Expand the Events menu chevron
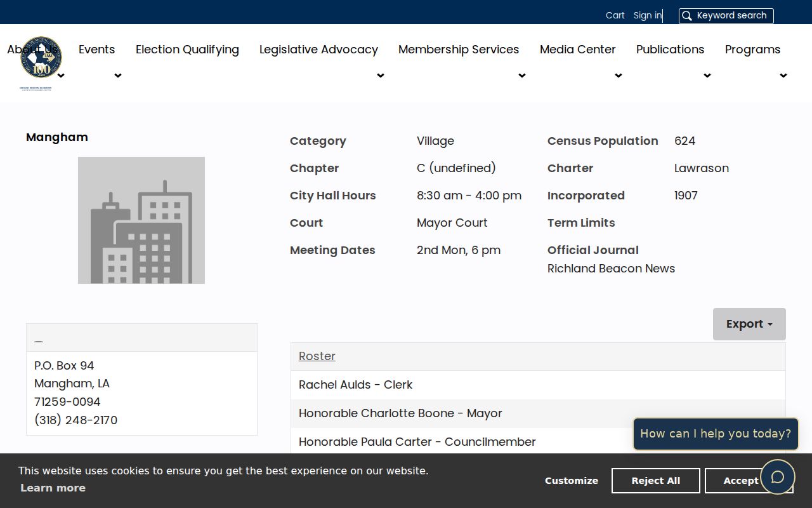812x508 pixels. [x=118, y=76]
